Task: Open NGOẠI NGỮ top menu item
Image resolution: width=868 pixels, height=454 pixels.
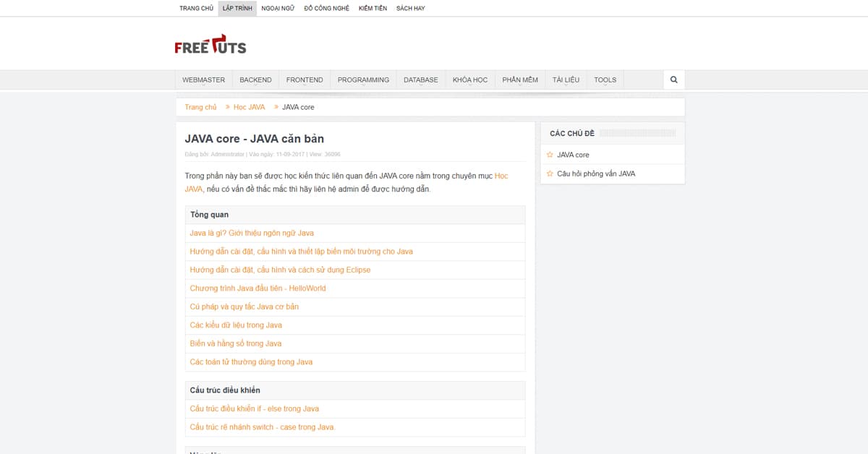Action: pos(278,8)
